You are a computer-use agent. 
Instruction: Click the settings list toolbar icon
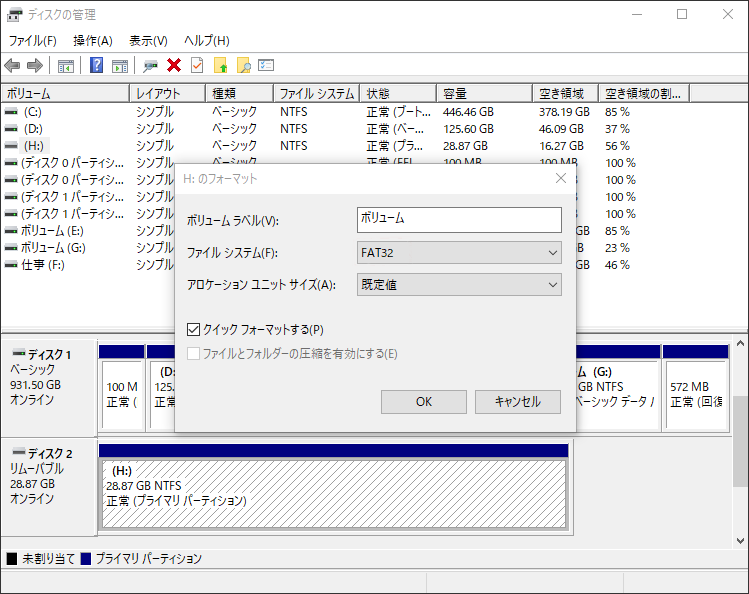(266, 65)
